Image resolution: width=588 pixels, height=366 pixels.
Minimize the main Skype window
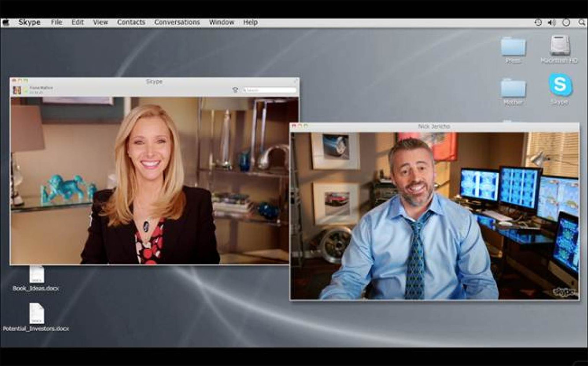point(20,81)
